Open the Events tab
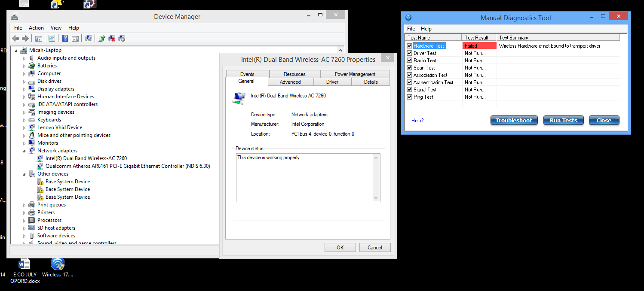Screen dimensions: 644x291 tap(247, 74)
